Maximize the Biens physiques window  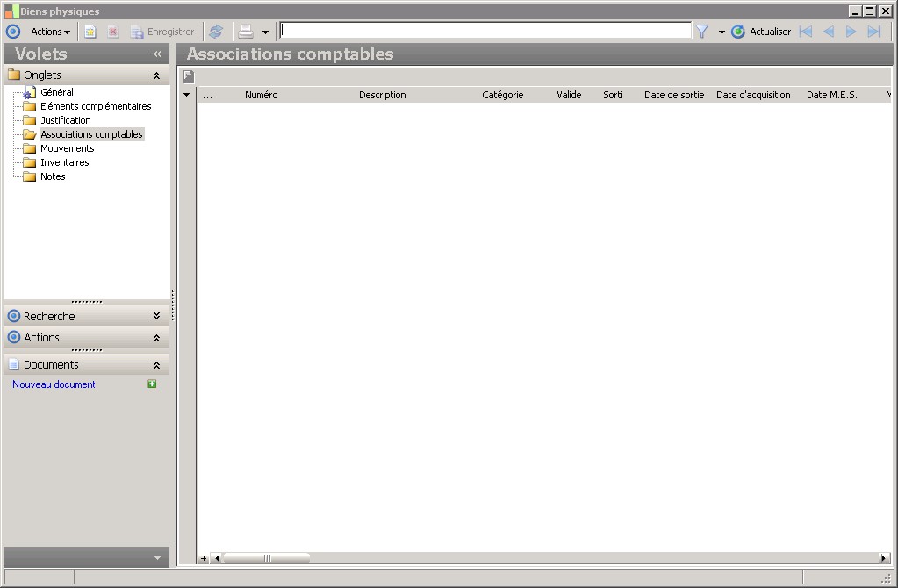click(869, 11)
